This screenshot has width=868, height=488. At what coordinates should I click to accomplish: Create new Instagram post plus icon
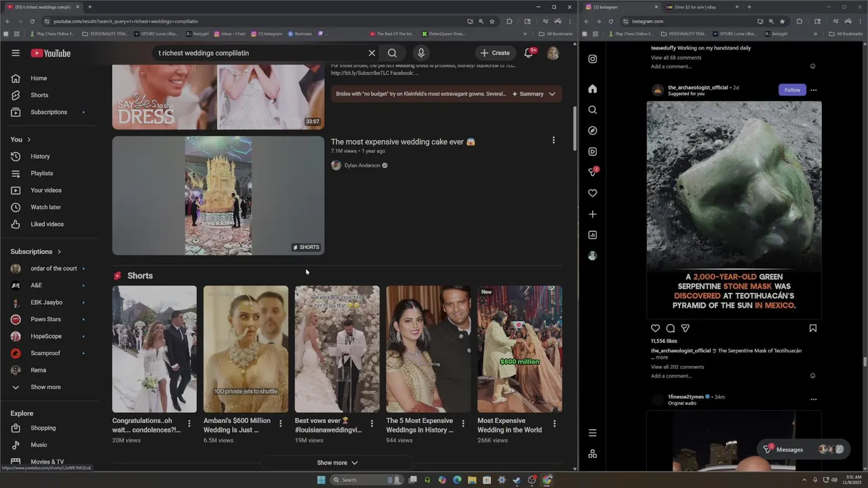(x=593, y=214)
